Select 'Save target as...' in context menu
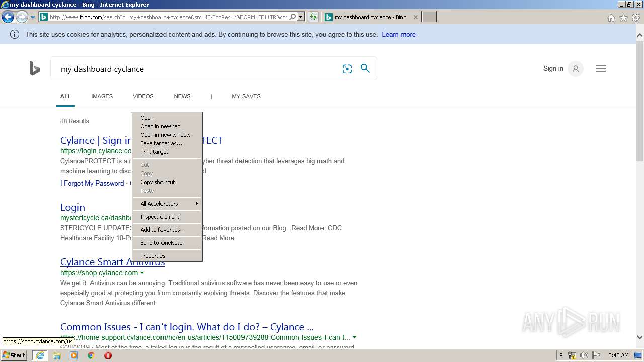644x362 pixels. coord(167,143)
